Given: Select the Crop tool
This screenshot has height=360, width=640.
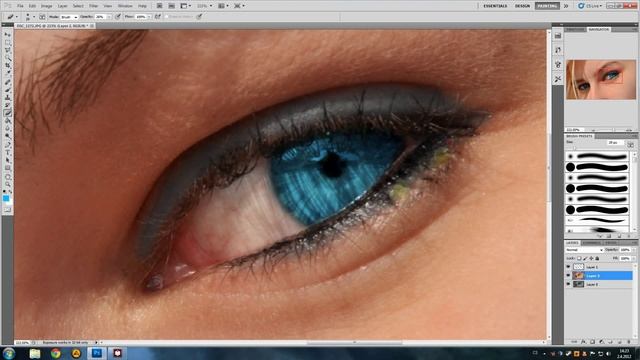Looking at the screenshot, I should click(x=7, y=66).
